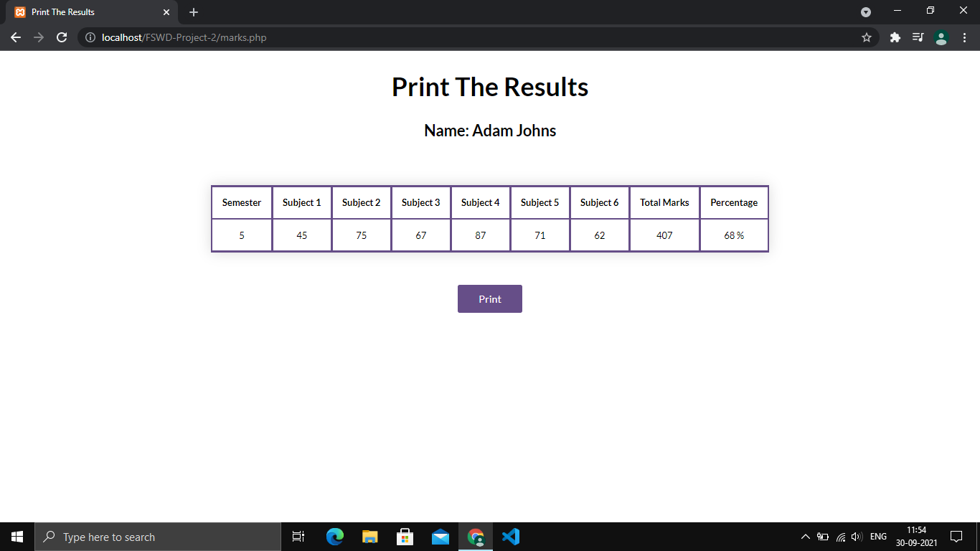Click the media controls icon beside extensions
The image size is (980, 551).
click(918, 37)
